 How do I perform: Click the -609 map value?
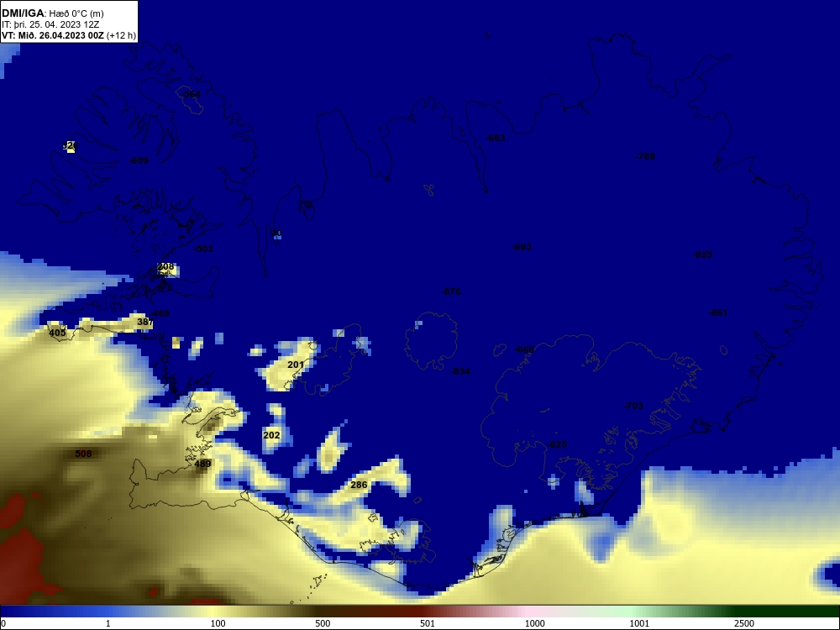point(139,160)
